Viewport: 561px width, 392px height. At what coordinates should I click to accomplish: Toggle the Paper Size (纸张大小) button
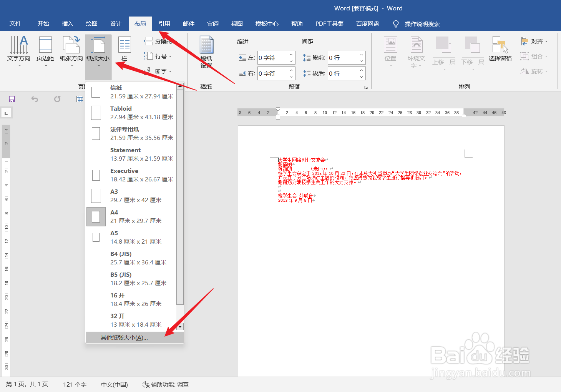(98, 57)
